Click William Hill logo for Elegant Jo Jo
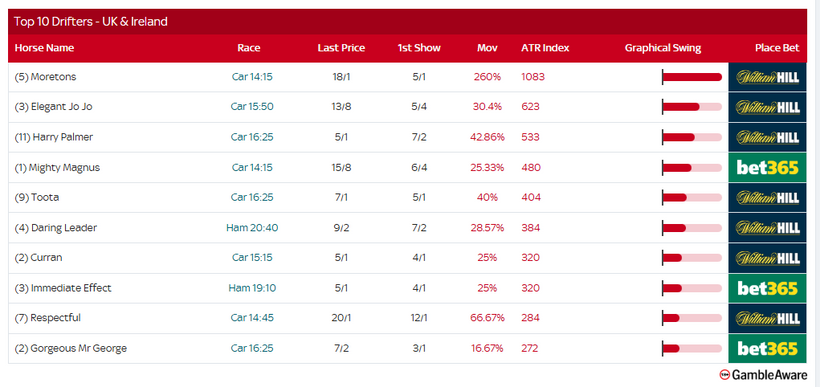Viewport: 820px width, 387px height. (767, 107)
